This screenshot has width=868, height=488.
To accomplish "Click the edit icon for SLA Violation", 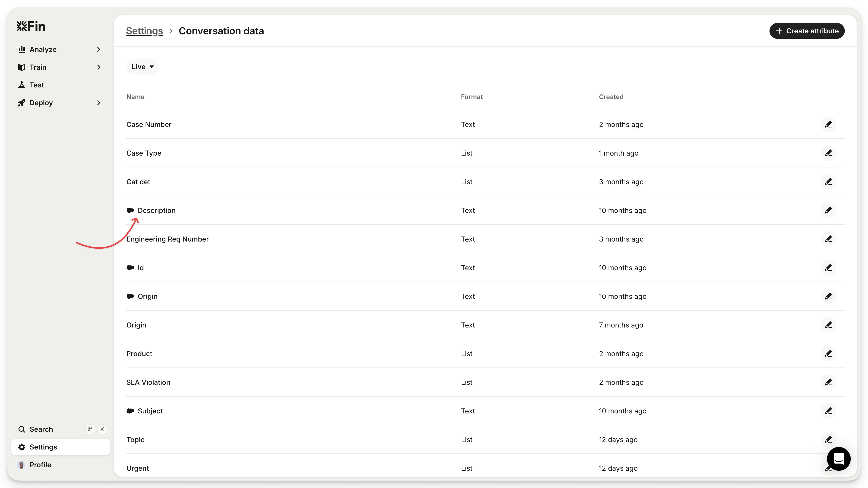I will click(828, 382).
